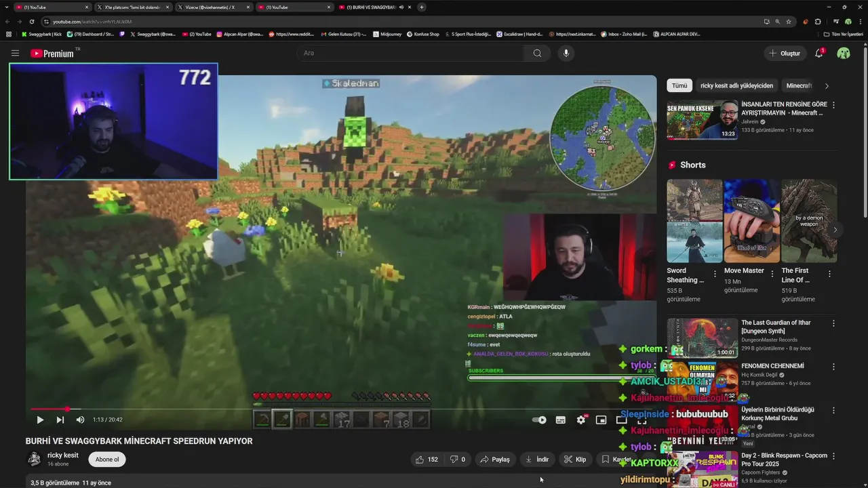Open the Sword Sheathing short thumbnail
The image size is (868, 488).
click(694, 221)
